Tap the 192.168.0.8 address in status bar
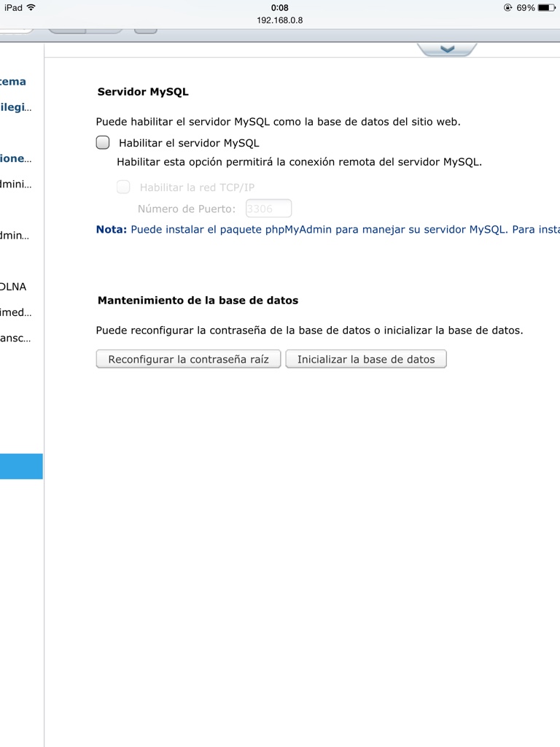Screen dimensions: 560x747 [x=280, y=20]
